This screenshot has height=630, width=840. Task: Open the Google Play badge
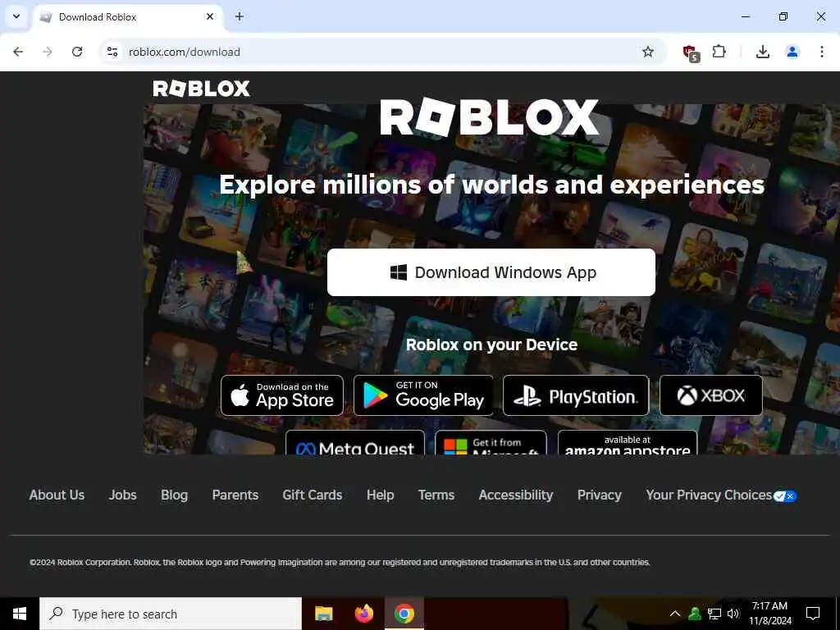coord(423,395)
